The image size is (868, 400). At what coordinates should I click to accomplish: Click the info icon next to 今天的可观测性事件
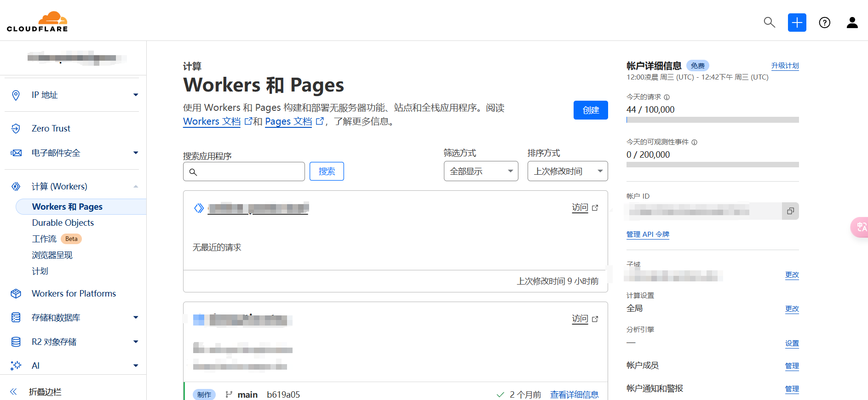695,142
